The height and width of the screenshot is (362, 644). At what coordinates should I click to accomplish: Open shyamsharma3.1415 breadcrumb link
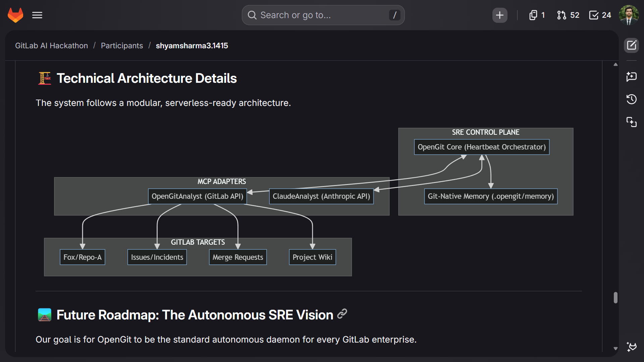coord(192,46)
